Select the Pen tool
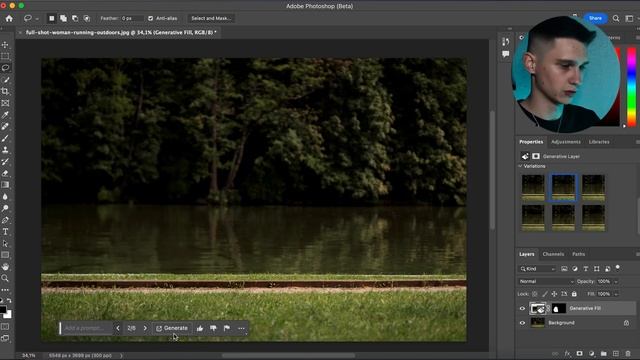The image size is (640, 360). coord(5,220)
